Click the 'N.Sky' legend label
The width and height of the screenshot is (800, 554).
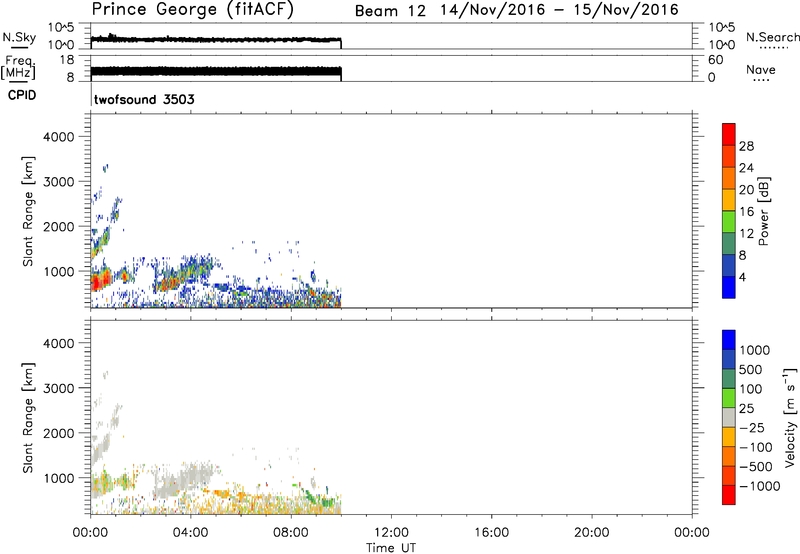19,37
